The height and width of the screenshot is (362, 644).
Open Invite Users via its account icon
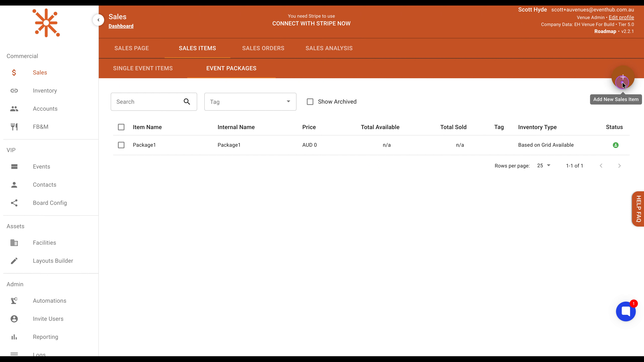coord(14,319)
